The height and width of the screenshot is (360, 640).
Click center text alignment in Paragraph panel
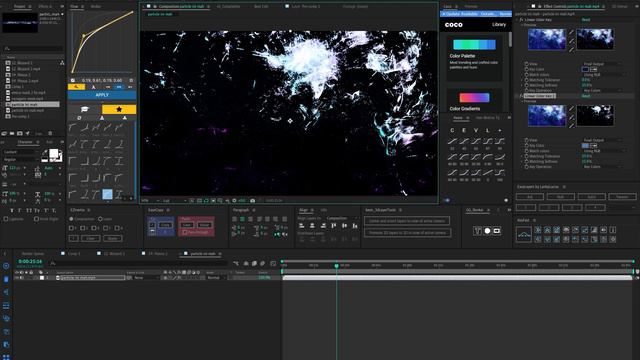pyautogui.click(x=242, y=219)
